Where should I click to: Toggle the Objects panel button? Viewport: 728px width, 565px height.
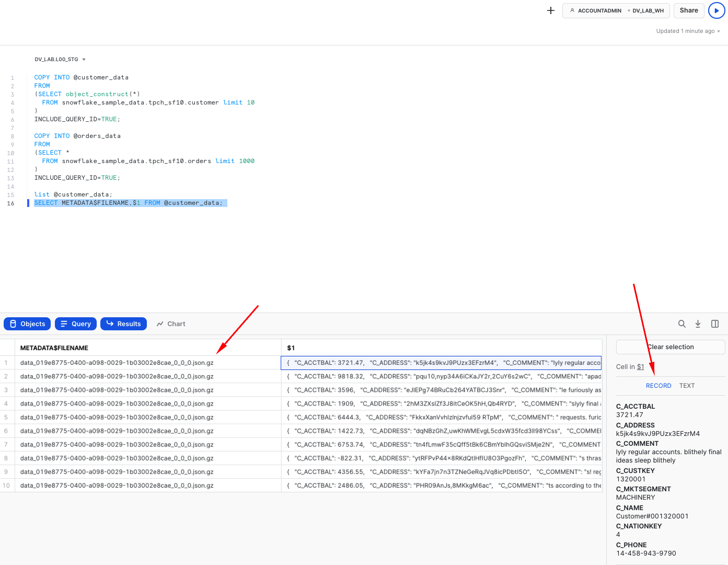[x=28, y=324]
